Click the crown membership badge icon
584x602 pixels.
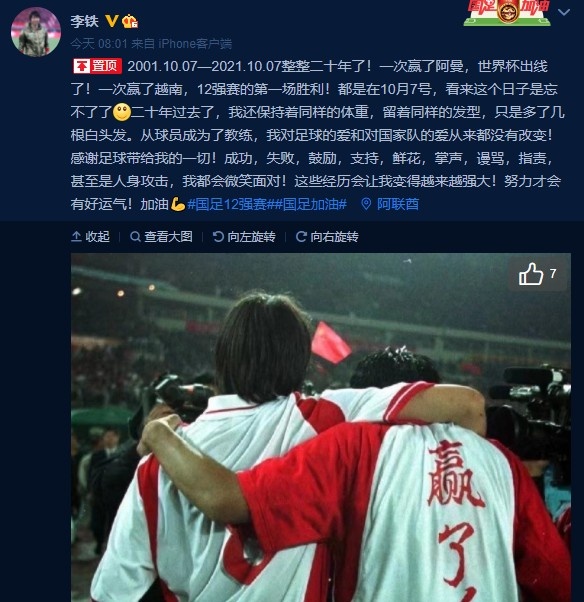129,21
